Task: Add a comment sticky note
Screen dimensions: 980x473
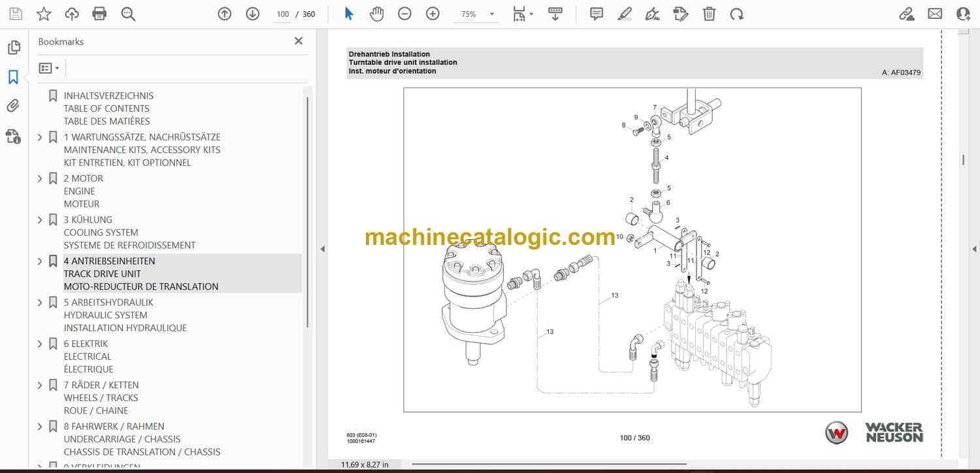Action: click(x=596, y=14)
